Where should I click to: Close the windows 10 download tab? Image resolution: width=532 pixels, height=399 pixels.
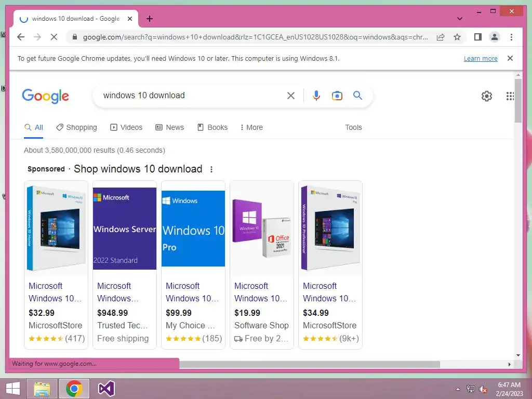click(129, 19)
